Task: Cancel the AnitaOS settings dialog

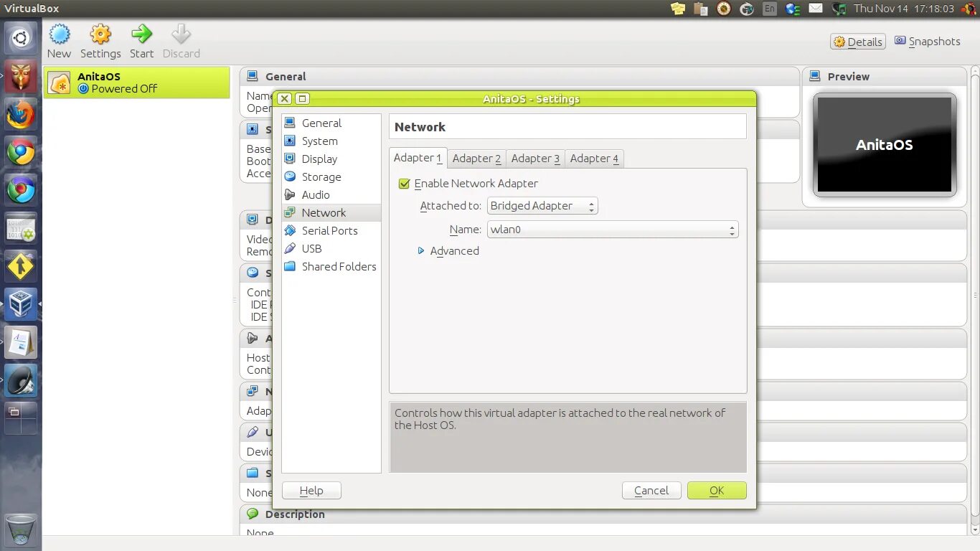Action: coord(651,491)
